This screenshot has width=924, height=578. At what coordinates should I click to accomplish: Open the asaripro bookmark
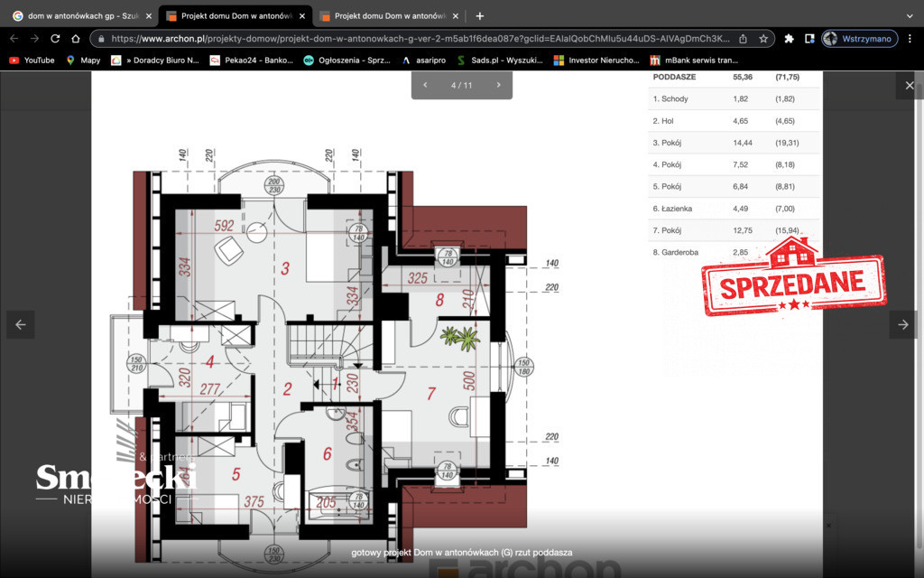coord(424,61)
